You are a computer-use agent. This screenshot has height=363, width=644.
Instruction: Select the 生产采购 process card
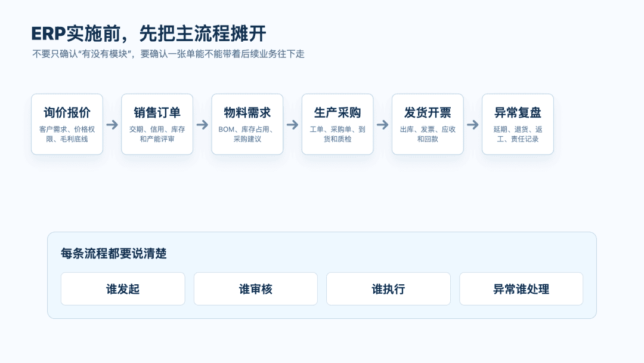337,124
